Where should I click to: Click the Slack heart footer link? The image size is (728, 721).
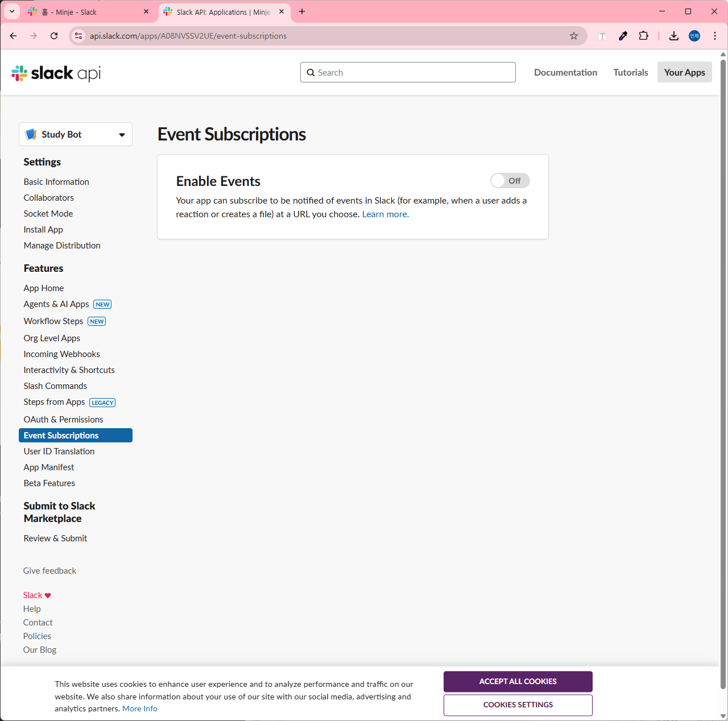[x=37, y=595]
